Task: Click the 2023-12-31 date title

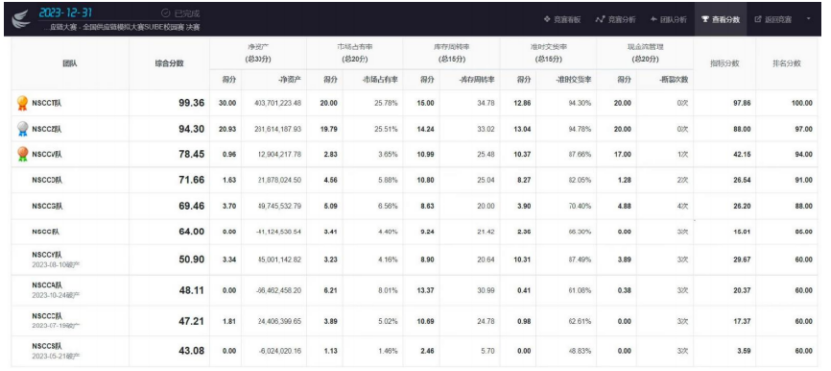Action: pyautogui.click(x=65, y=13)
